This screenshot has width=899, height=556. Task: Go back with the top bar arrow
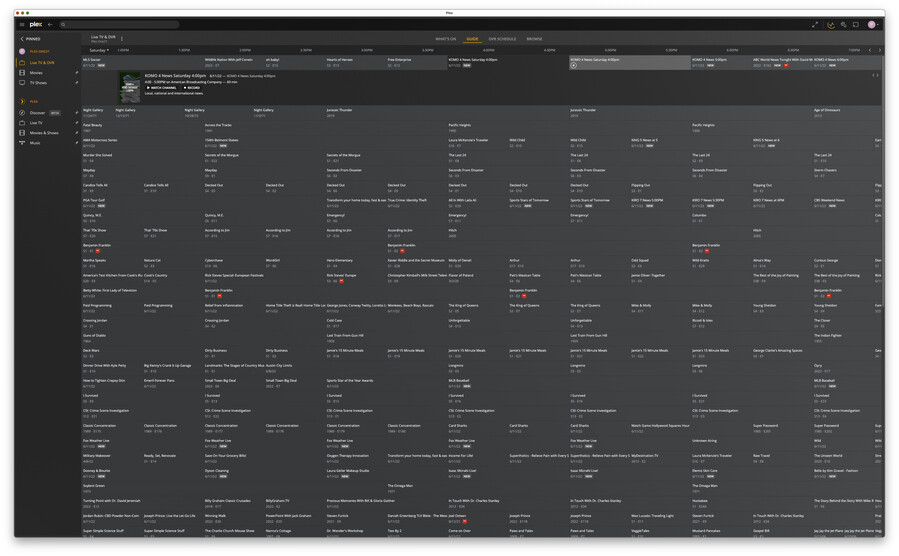coord(50,25)
